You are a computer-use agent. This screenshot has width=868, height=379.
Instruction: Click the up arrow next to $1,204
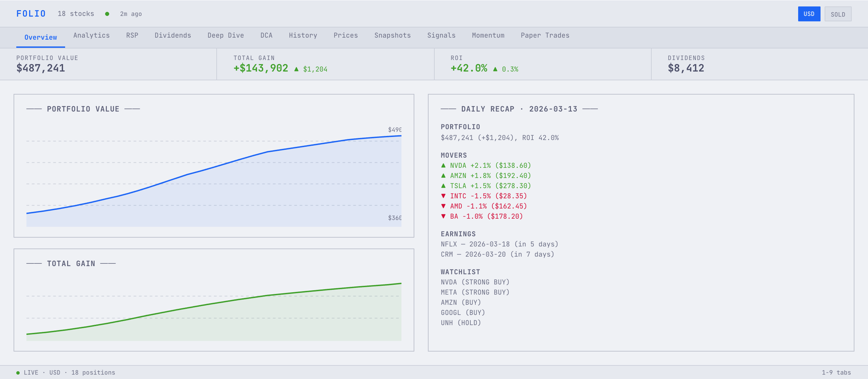coord(297,69)
